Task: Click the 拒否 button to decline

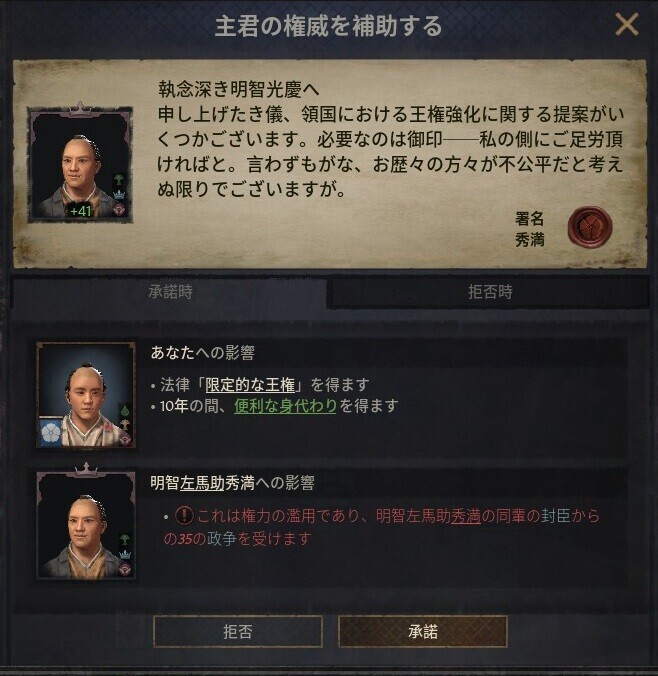Action: [238, 632]
